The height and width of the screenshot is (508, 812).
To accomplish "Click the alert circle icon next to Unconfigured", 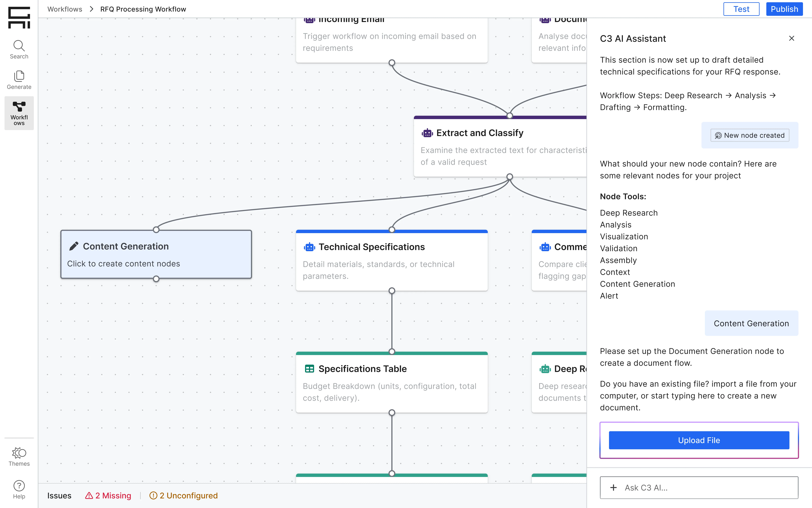I will tap(153, 496).
